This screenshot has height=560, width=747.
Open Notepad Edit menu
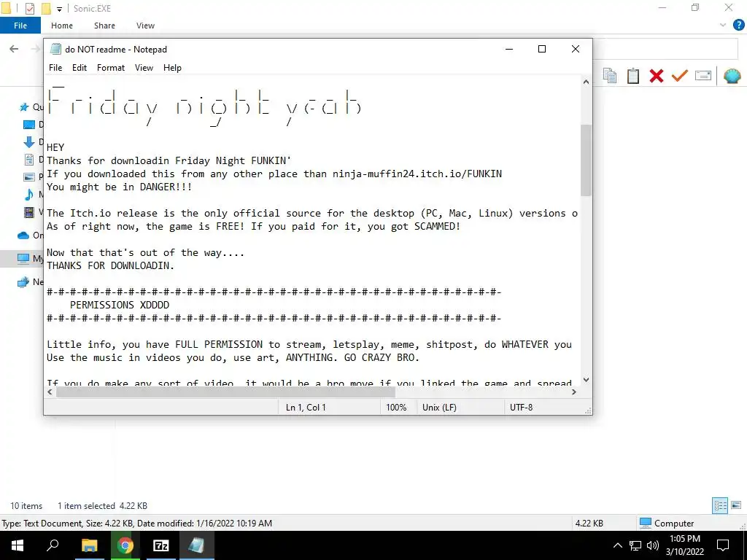click(80, 68)
